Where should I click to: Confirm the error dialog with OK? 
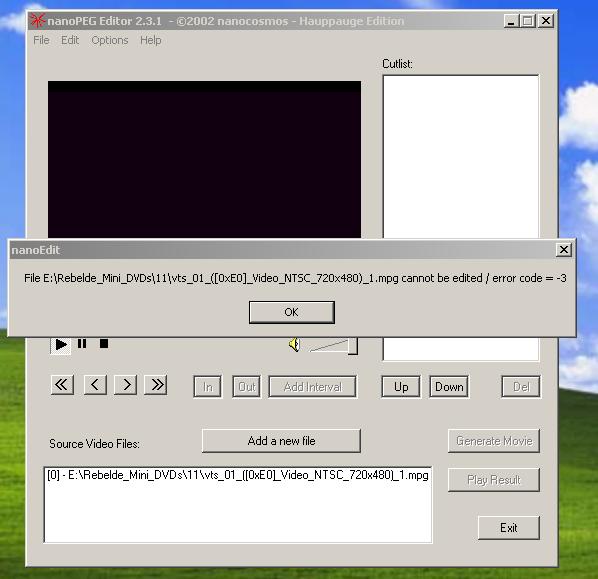(292, 312)
